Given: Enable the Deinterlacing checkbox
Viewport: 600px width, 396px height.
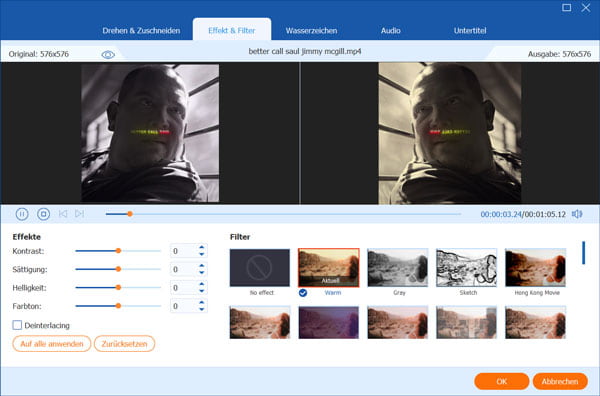Looking at the screenshot, I should click(x=17, y=325).
